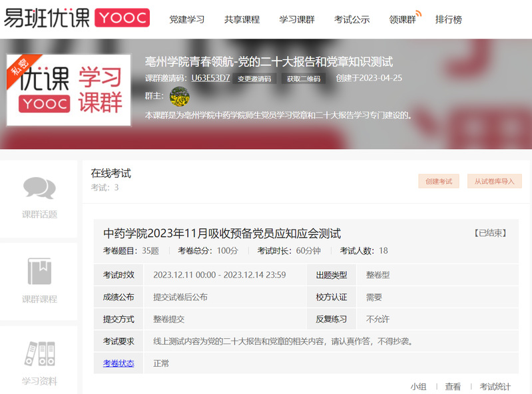Click 查看 under the exam card

click(x=453, y=387)
